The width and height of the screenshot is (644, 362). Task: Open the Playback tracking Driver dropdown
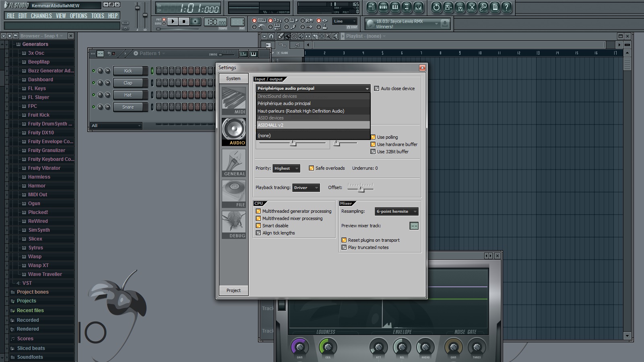click(x=306, y=188)
